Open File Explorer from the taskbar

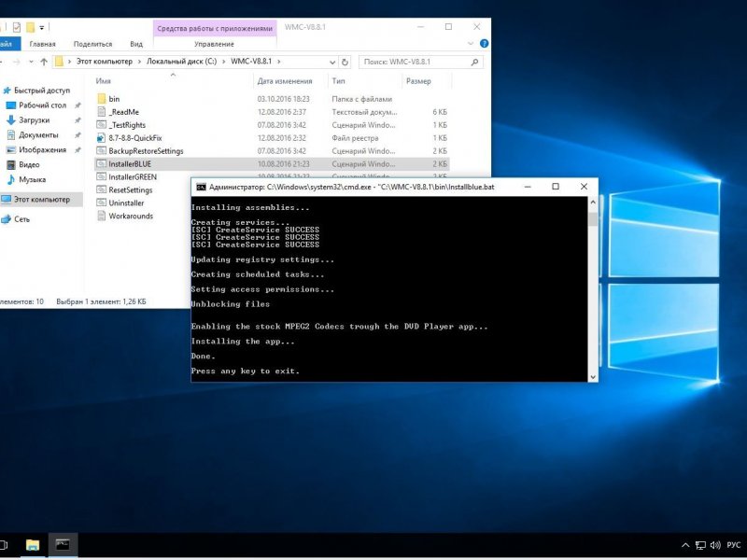[x=33, y=545]
